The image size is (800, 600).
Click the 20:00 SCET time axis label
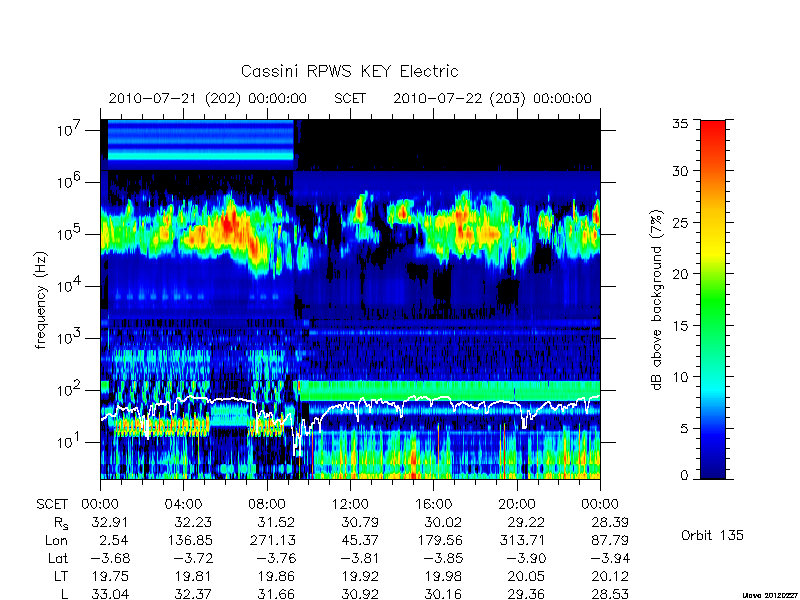tap(517, 505)
